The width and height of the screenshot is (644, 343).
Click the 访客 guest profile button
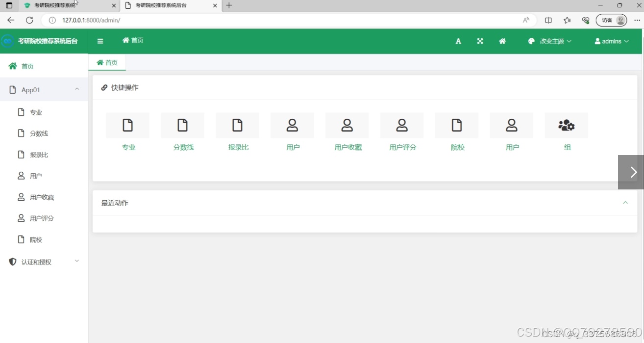[x=612, y=20]
